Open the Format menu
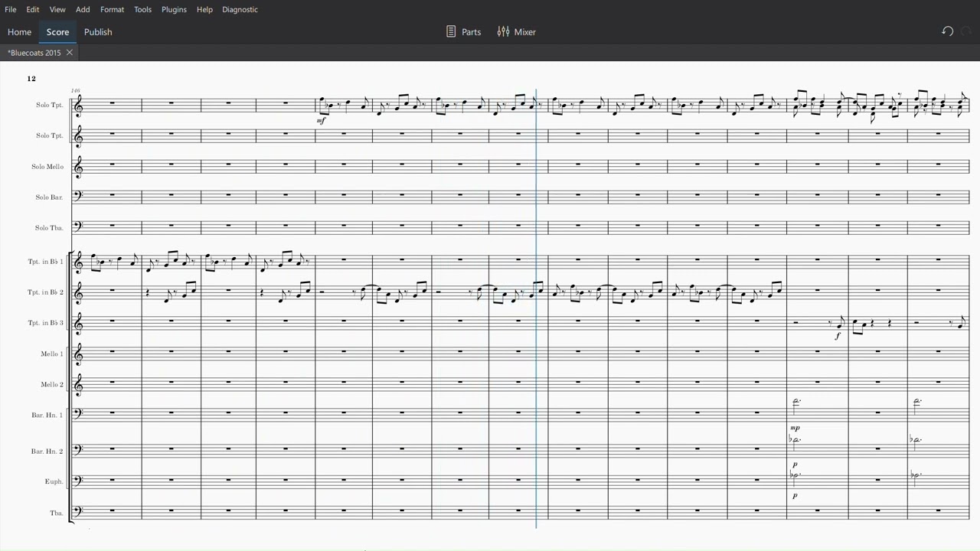This screenshot has width=980, height=551. coord(112,9)
